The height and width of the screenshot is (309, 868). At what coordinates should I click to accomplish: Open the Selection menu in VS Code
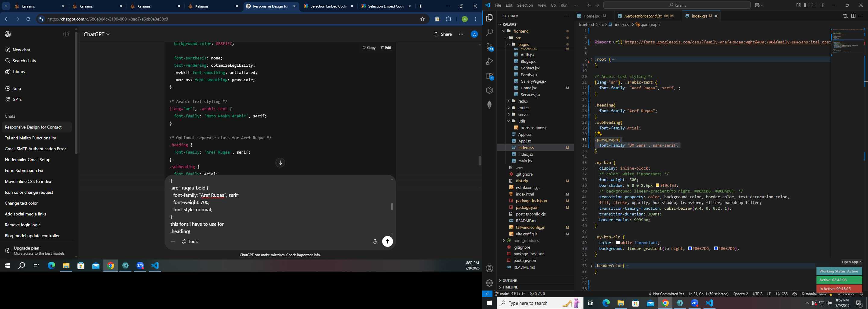[x=525, y=5]
